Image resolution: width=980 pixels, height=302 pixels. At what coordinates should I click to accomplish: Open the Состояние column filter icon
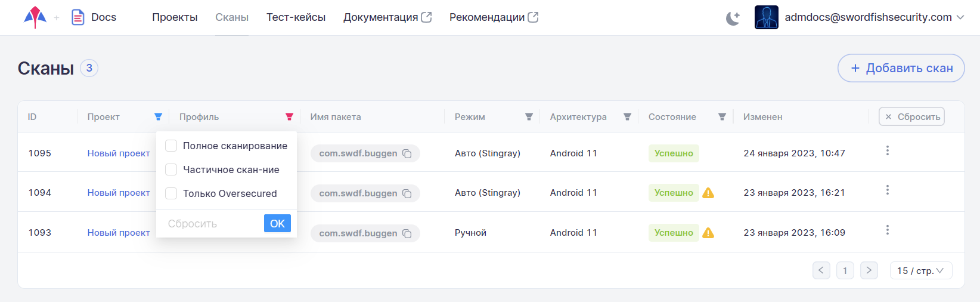722,117
